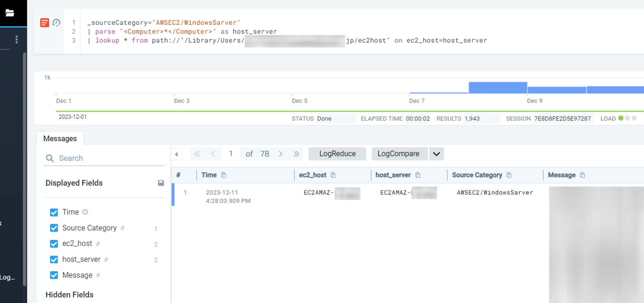The height and width of the screenshot is (303, 644).
Task: Save displayed fields using the disk icon
Action: 161,183
